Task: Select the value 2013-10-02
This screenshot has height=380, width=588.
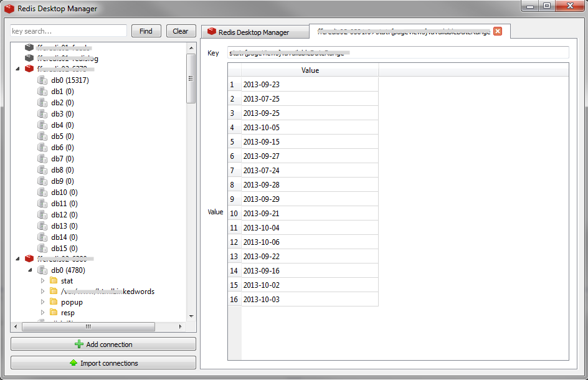Action: pyautogui.click(x=310, y=285)
